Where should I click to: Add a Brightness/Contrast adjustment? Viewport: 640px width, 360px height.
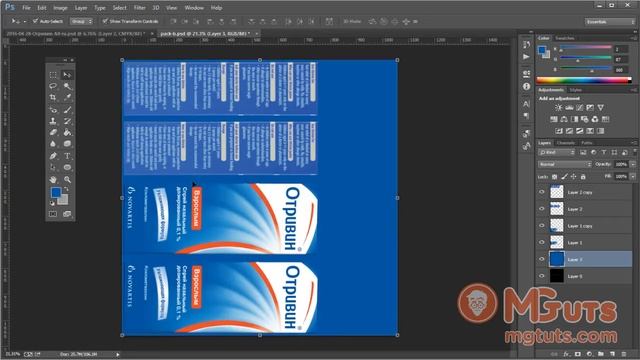558,108
